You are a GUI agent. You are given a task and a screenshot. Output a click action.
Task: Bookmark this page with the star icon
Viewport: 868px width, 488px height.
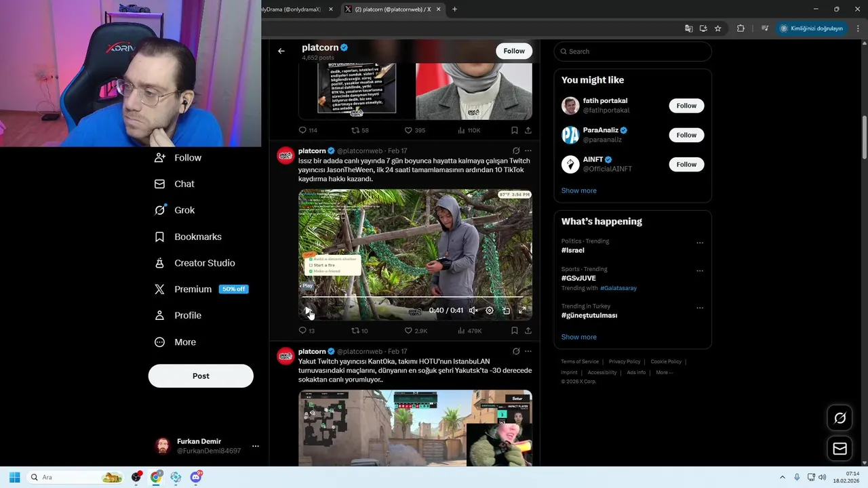tap(717, 28)
